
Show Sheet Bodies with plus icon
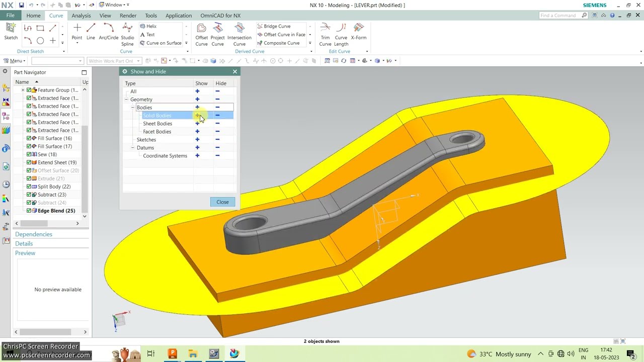[197, 124]
